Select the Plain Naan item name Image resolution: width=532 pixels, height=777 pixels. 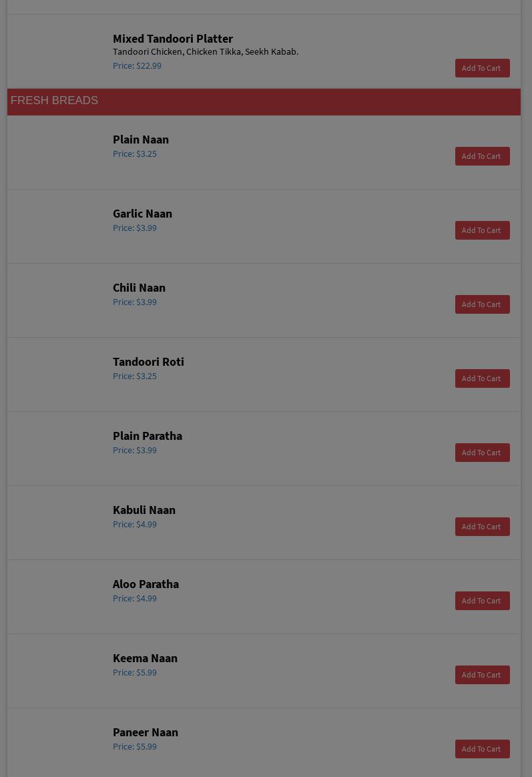(x=140, y=140)
